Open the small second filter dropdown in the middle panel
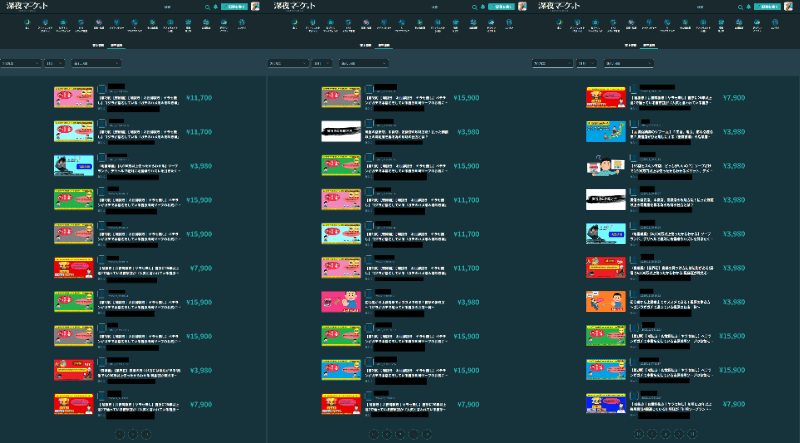This screenshot has height=443, width=800. [322, 63]
